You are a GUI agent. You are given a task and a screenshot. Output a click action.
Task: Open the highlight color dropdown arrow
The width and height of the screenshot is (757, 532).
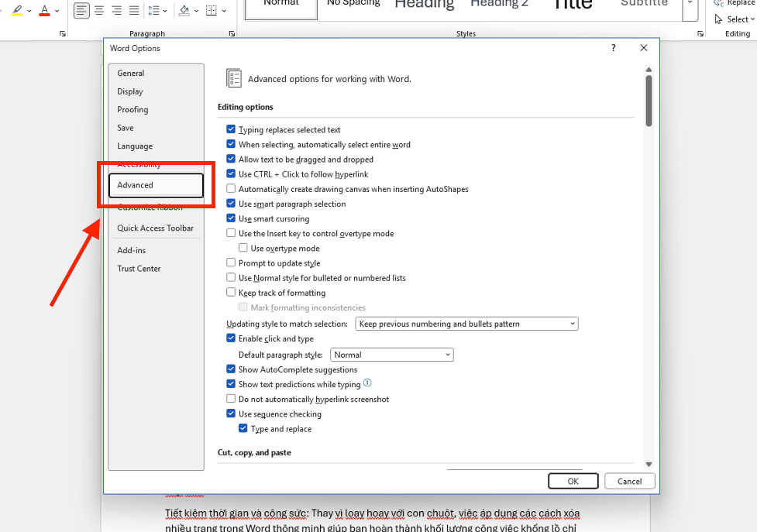coord(29,11)
